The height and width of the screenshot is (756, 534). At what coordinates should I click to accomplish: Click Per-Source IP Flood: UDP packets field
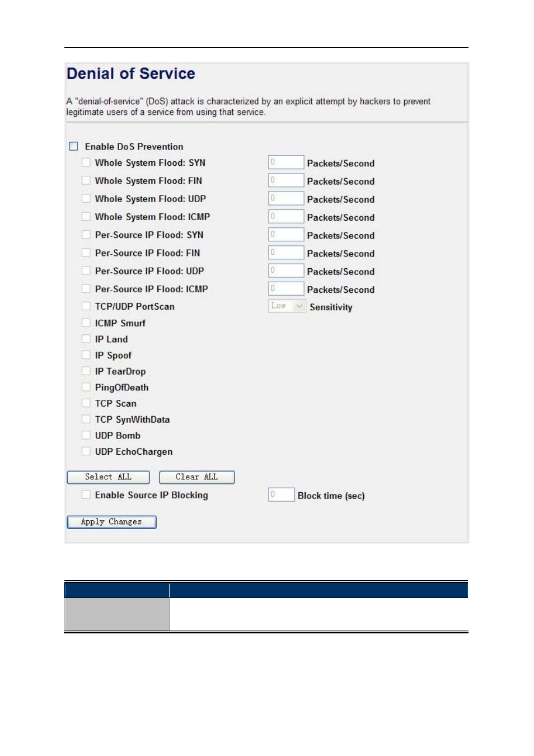tap(286, 270)
